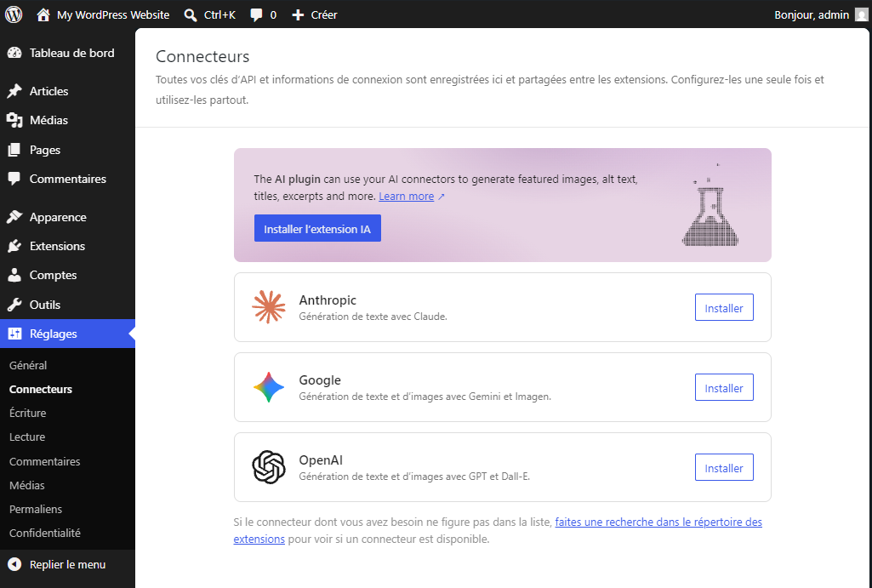Click the Réglages sliders icon

click(14, 334)
